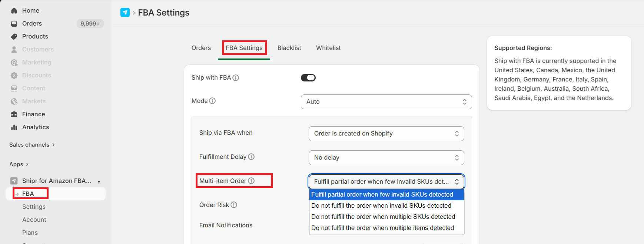Expand the Sales channels section
644x244 pixels.
(x=32, y=145)
